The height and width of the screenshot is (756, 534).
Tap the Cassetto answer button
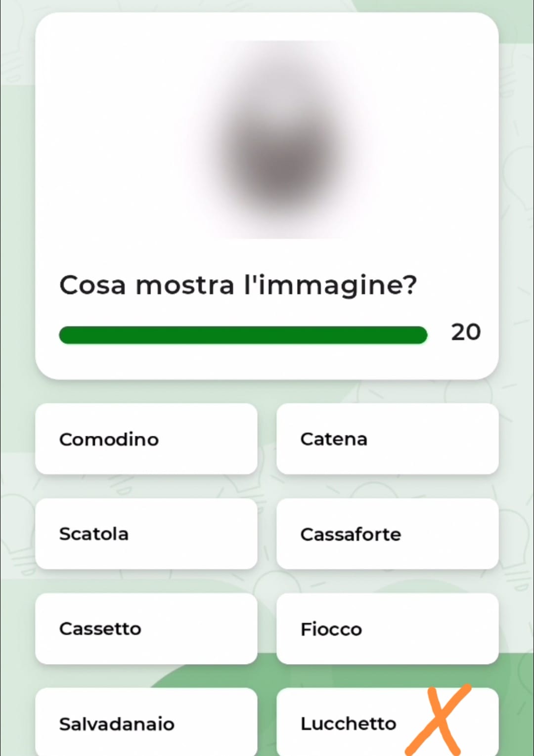[x=146, y=629]
